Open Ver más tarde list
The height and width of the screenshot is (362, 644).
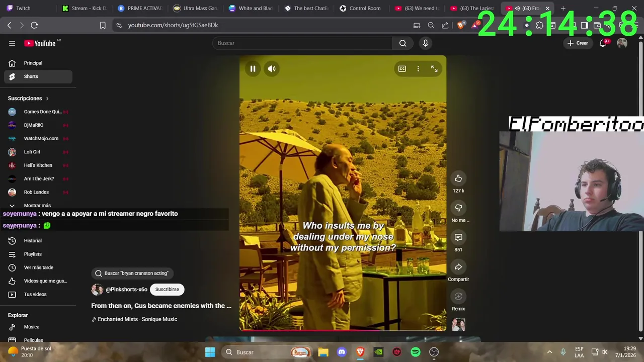(x=38, y=267)
